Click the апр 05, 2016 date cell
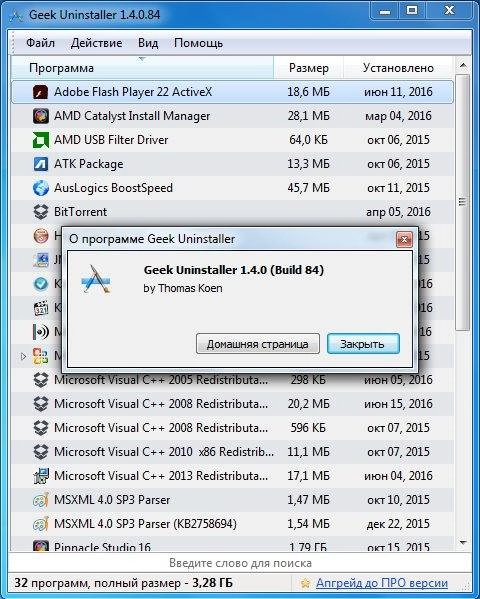Viewport: 480px width, 599px height. (398, 212)
